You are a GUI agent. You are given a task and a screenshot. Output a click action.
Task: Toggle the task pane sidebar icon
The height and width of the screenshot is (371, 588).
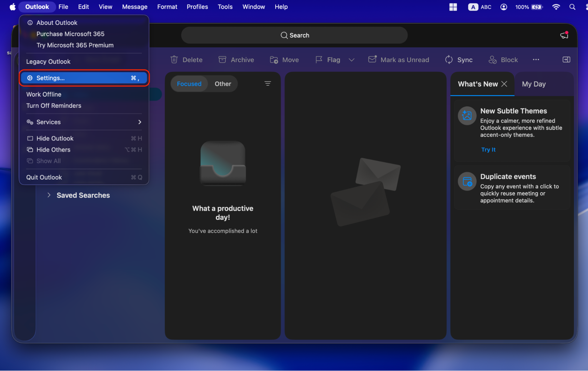pyautogui.click(x=566, y=60)
